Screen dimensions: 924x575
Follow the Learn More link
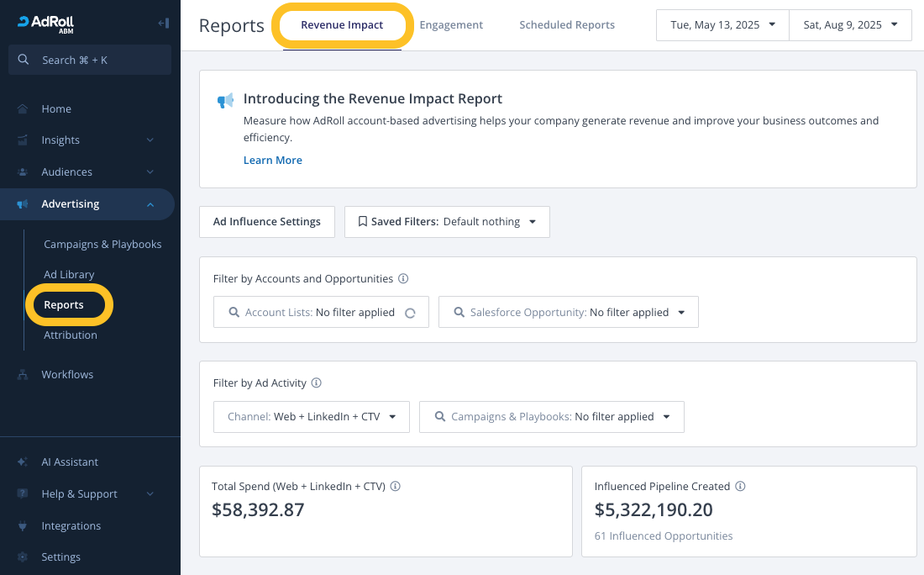[x=273, y=160]
